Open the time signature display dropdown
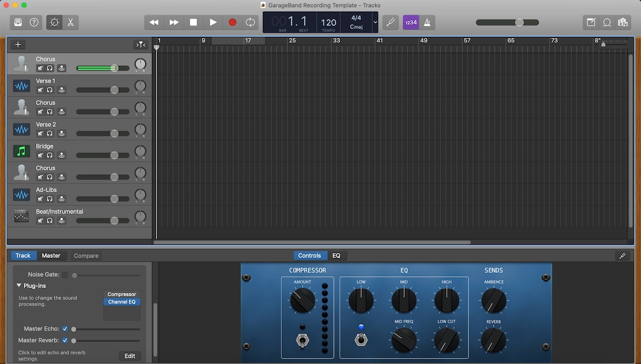The width and height of the screenshot is (641, 364). point(375,22)
